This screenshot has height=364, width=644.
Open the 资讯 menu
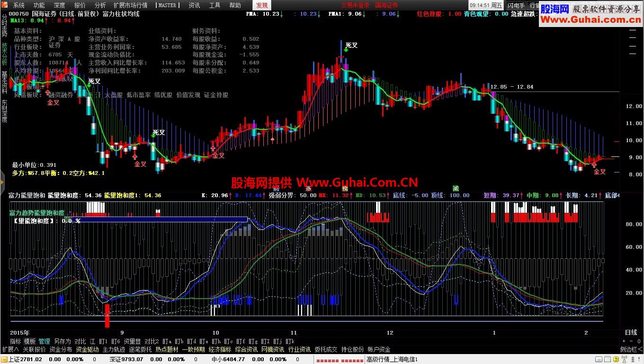click(x=194, y=5)
